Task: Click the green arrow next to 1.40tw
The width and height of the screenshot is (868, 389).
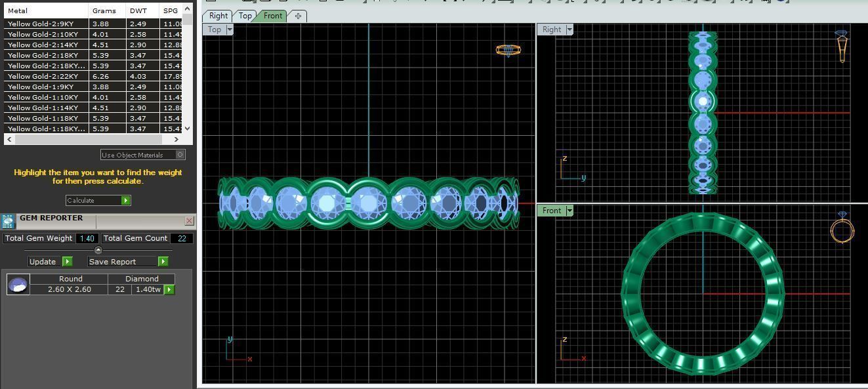Action: click(169, 289)
